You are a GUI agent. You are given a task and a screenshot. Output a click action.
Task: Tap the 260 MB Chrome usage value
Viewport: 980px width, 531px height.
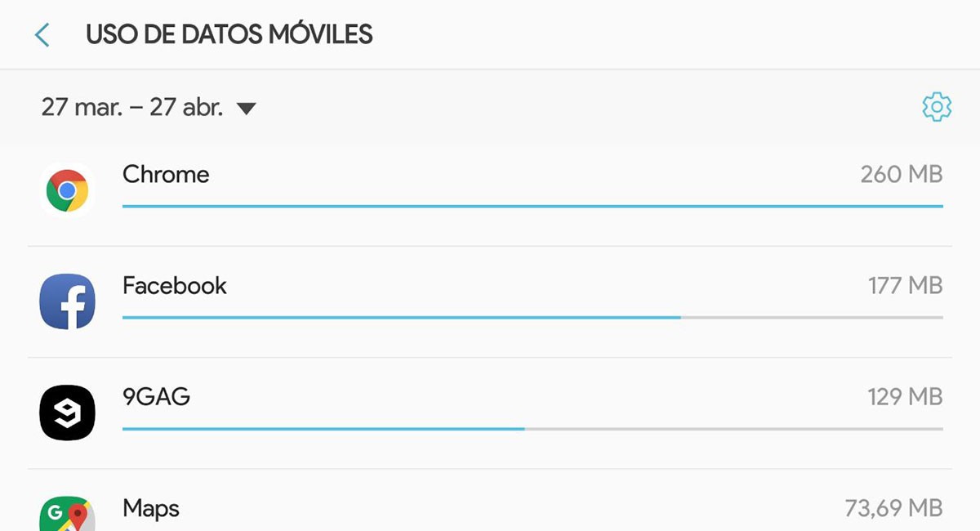pos(901,174)
